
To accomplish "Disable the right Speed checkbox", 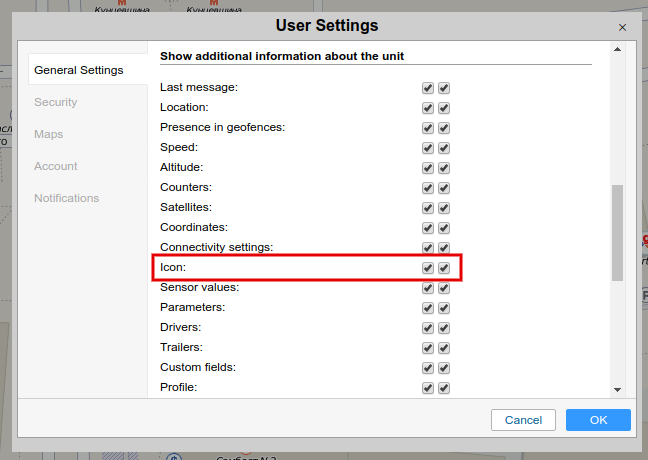I will 444,148.
